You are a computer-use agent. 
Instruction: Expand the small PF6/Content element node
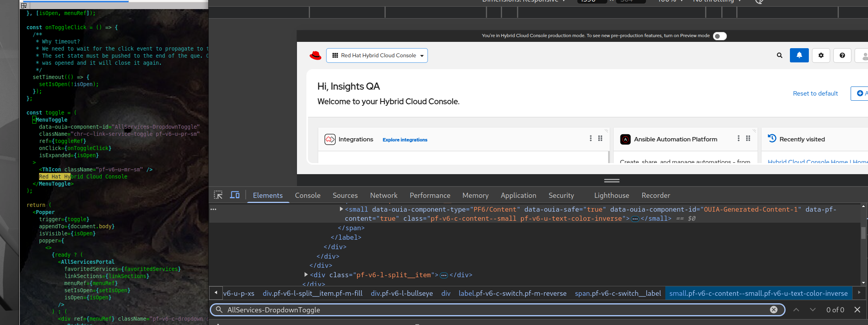click(341, 209)
